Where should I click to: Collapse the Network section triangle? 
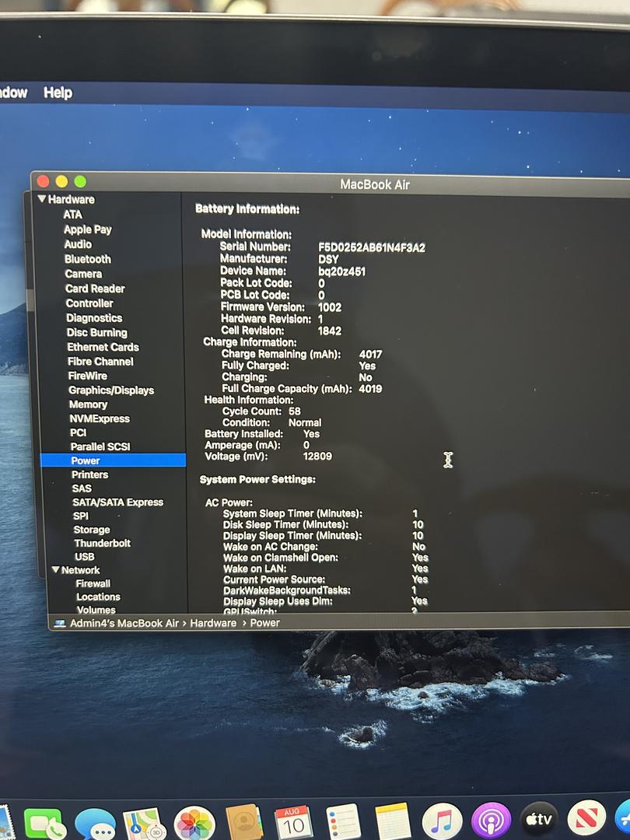[56, 569]
